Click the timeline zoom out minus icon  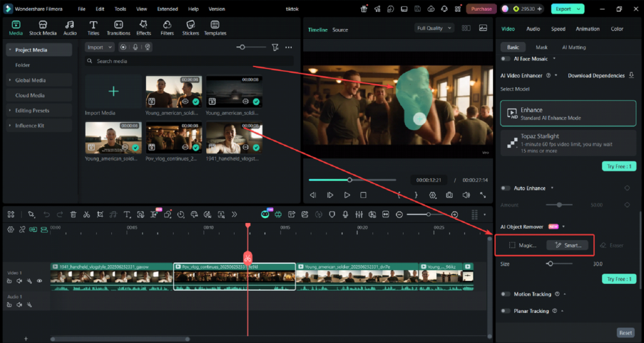[399, 215]
